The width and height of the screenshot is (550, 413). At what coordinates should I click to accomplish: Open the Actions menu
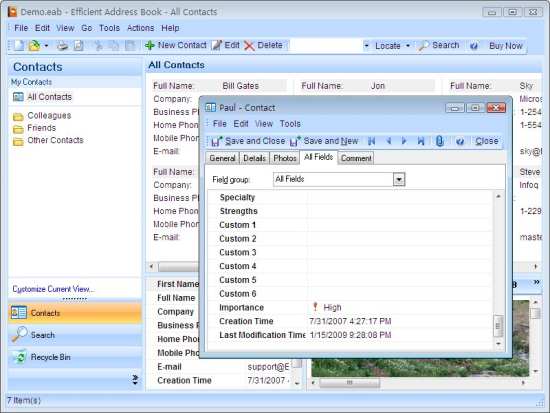coord(140,28)
